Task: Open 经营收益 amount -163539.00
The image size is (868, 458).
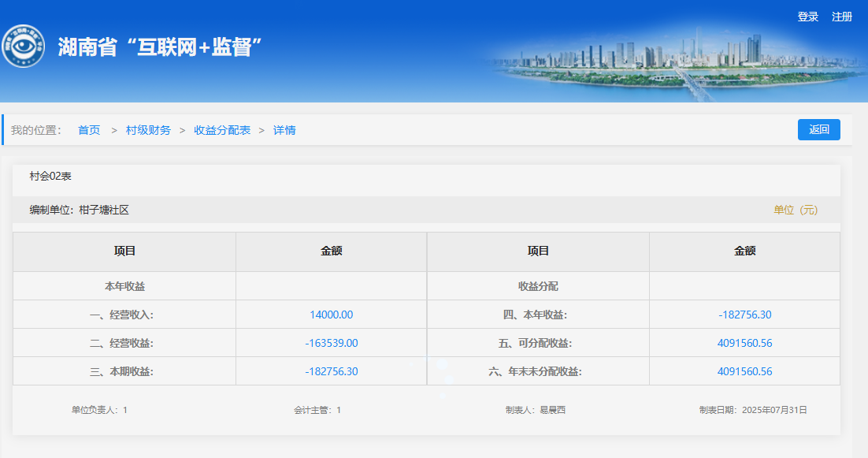Action: coord(331,343)
